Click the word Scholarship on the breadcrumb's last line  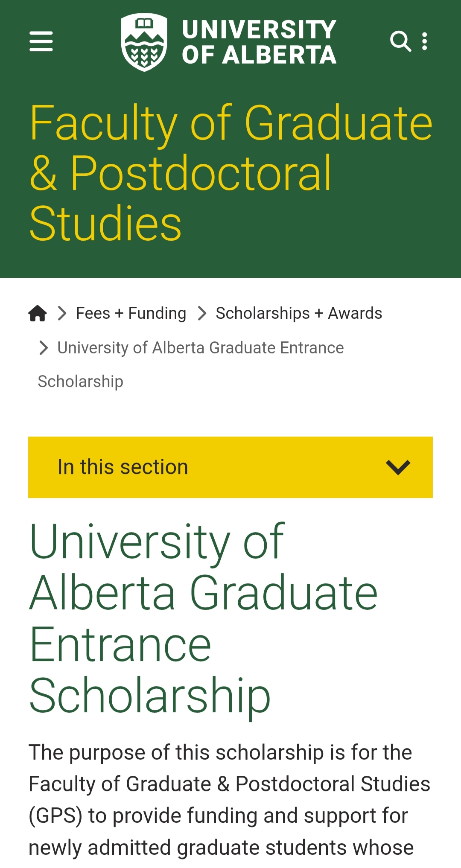coord(81,382)
